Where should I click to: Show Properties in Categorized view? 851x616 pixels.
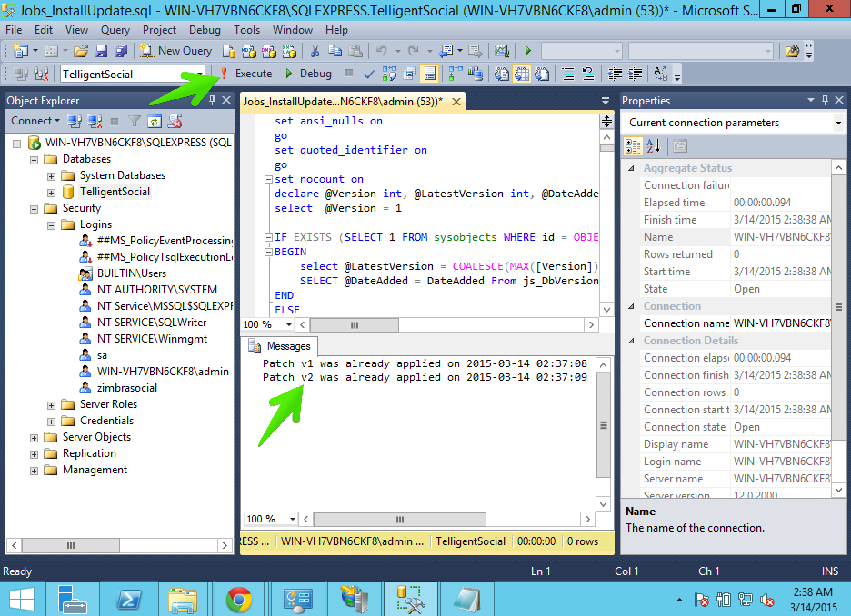[633, 146]
